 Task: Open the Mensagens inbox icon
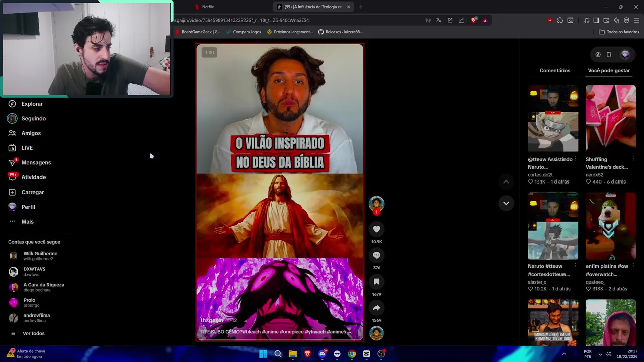tap(12, 162)
